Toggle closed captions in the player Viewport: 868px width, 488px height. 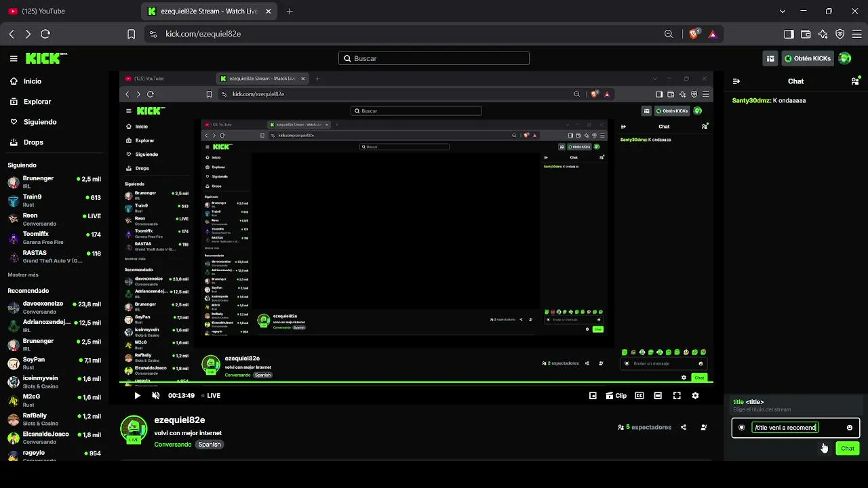639,396
